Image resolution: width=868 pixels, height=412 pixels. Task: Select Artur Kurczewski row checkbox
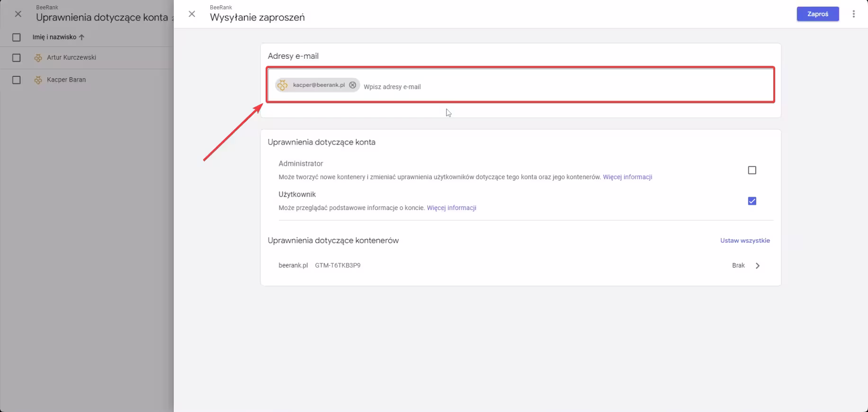(17, 58)
